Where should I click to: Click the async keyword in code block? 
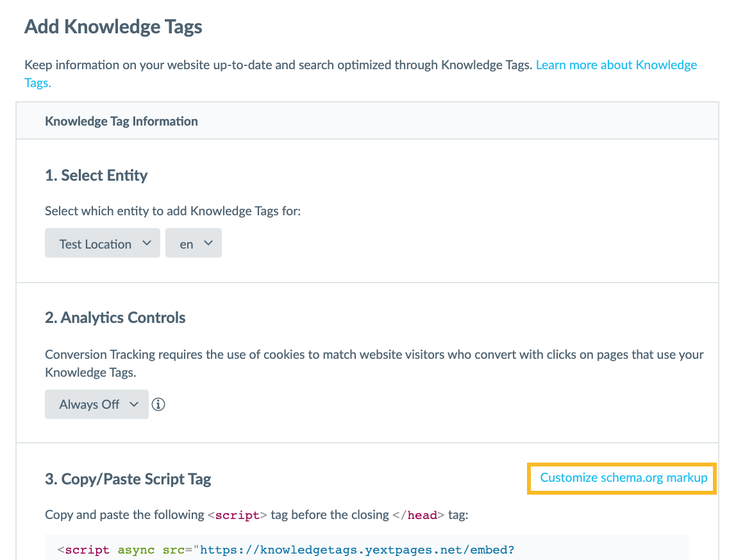tap(136, 550)
